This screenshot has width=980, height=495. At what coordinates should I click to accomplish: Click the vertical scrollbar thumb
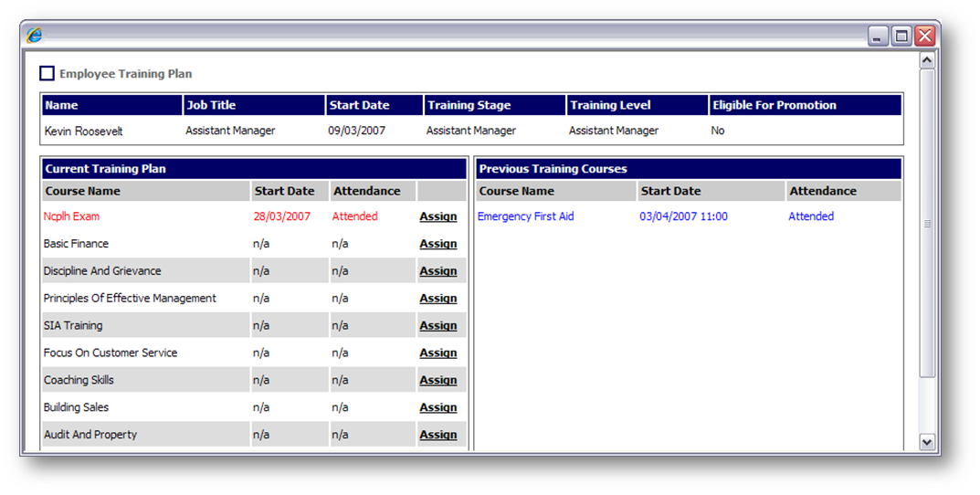[x=927, y=224]
